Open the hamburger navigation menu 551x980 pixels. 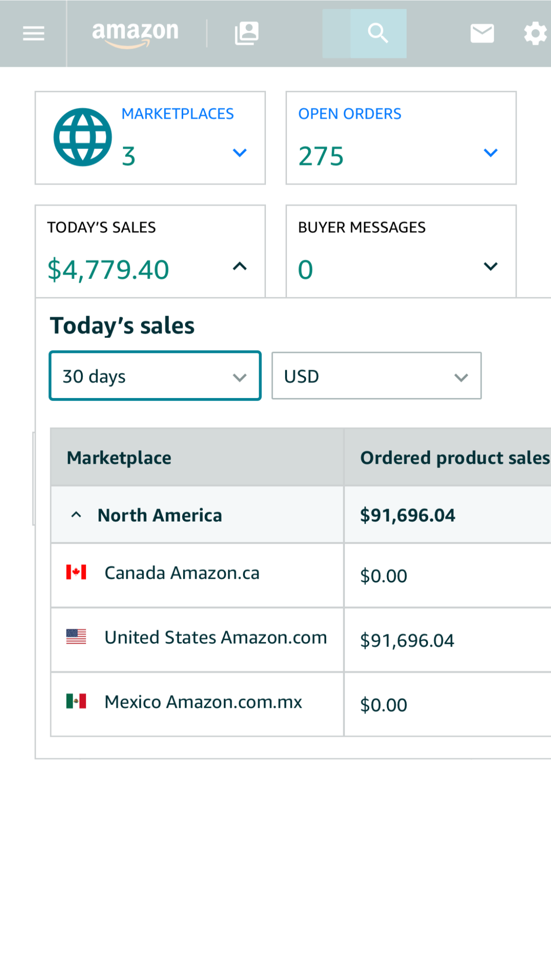click(x=33, y=33)
